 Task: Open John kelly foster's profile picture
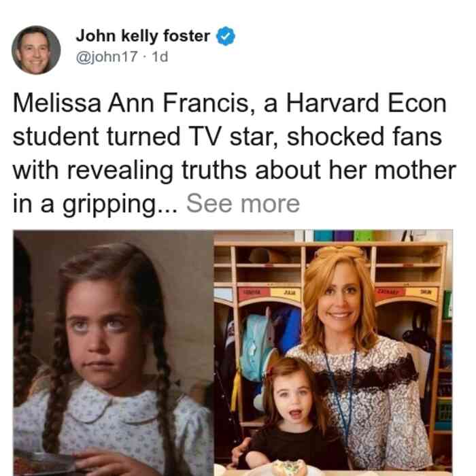point(36,50)
